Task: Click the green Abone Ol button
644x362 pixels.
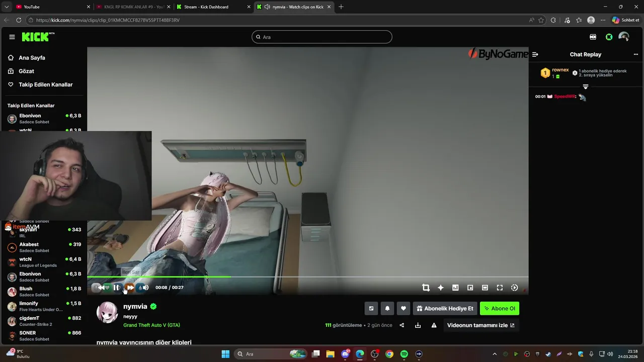Action: coord(500,309)
